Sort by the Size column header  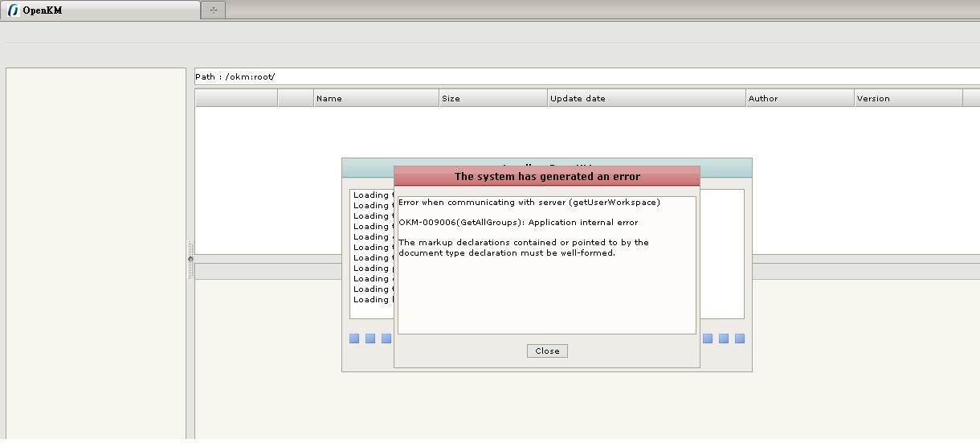(492, 98)
